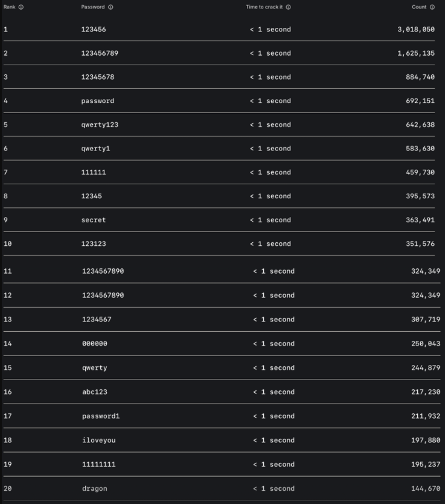Click the count value 692,151

(x=420, y=101)
